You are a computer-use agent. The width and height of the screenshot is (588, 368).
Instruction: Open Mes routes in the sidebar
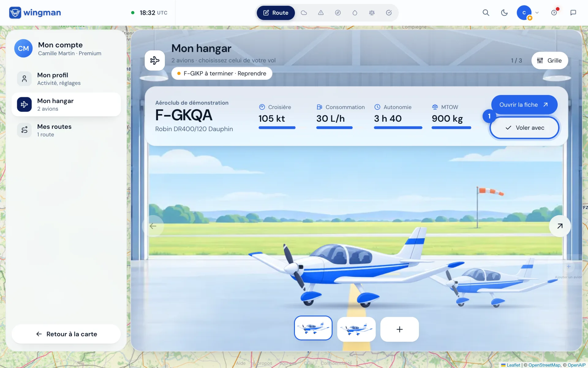66,130
